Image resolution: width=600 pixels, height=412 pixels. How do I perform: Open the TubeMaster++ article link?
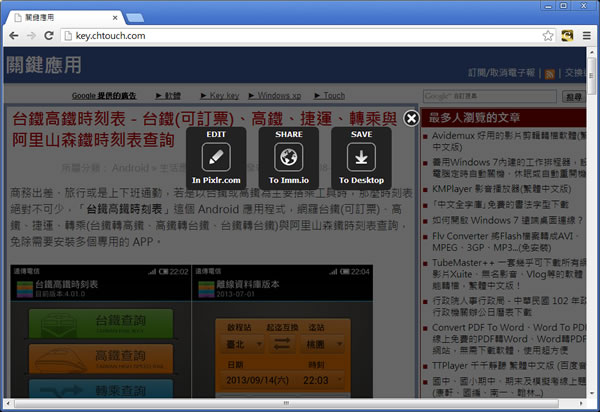pyautogui.click(x=509, y=274)
